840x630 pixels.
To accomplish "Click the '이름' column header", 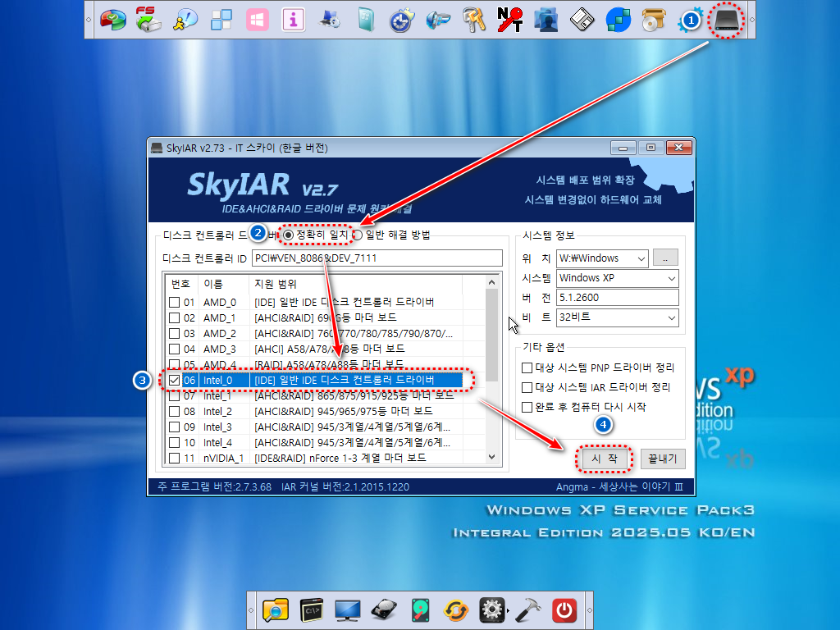I will pos(223,284).
